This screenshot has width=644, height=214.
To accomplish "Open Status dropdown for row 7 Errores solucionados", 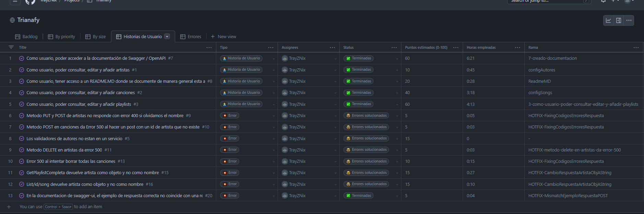I will click(x=397, y=127).
